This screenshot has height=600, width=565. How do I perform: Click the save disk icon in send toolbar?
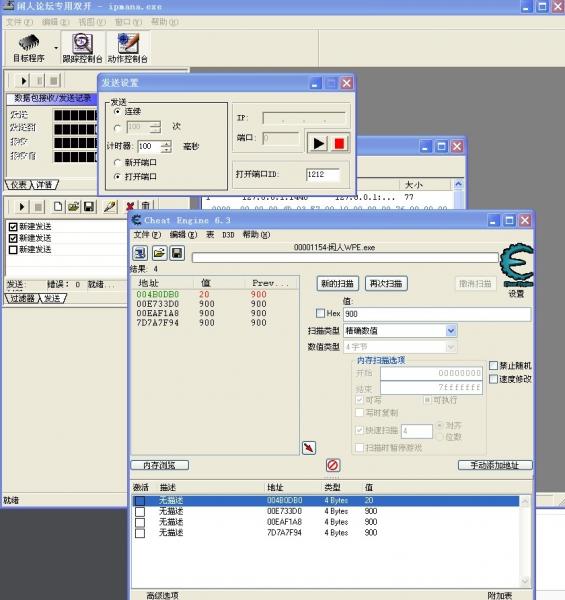click(x=89, y=207)
